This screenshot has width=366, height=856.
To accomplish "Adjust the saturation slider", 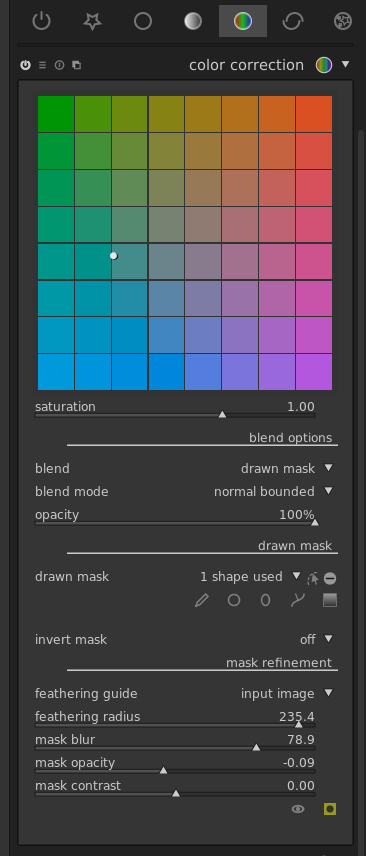I will 175,415.
